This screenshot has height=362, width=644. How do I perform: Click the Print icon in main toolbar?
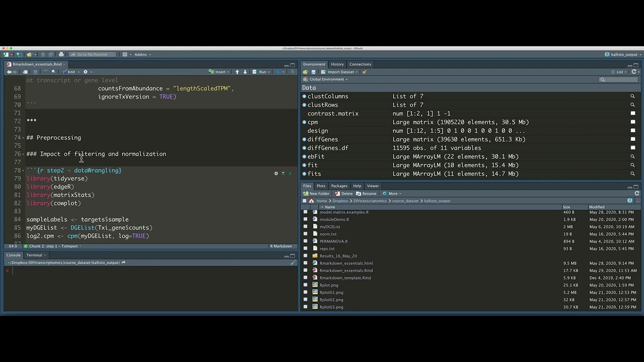pyautogui.click(x=61, y=54)
